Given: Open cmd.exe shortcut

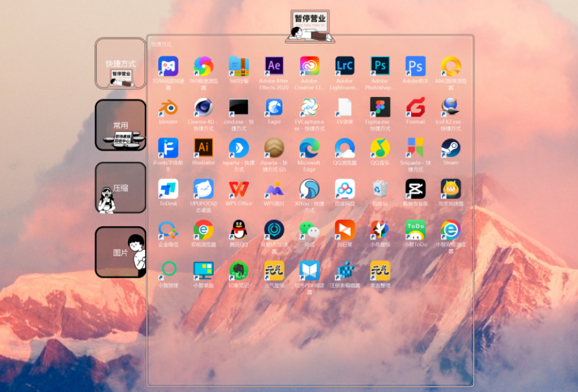Looking at the screenshot, I should click(238, 107).
